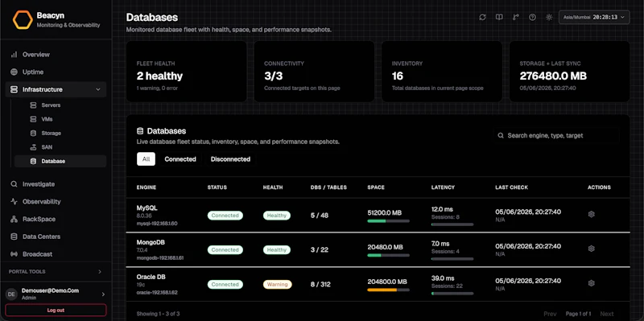The image size is (644, 321).
Task: Click the Infrastructure server stack icon
Action: 14,89
